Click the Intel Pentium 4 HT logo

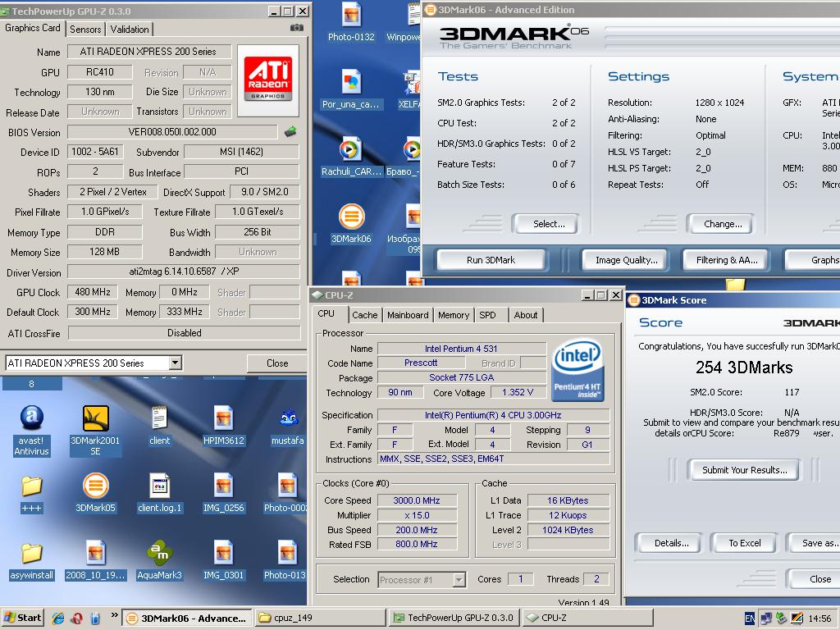pyautogui.click(x=577, y=369)
